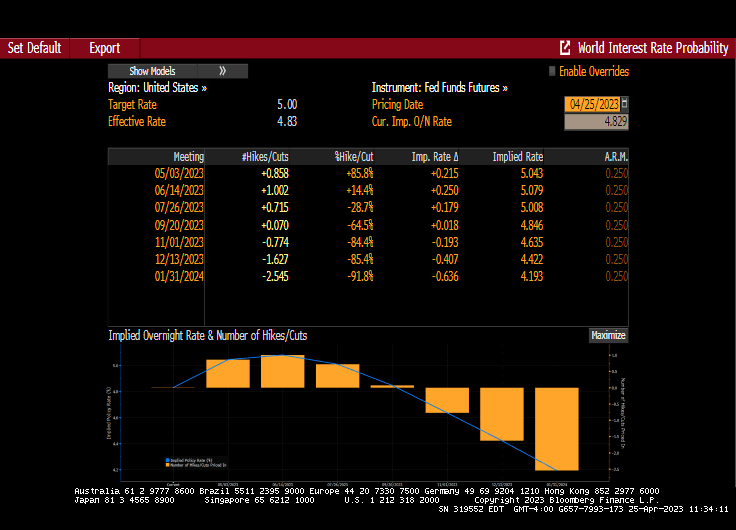Click the A.R.M. value for 09/20/2023

(x=616, y=226)
